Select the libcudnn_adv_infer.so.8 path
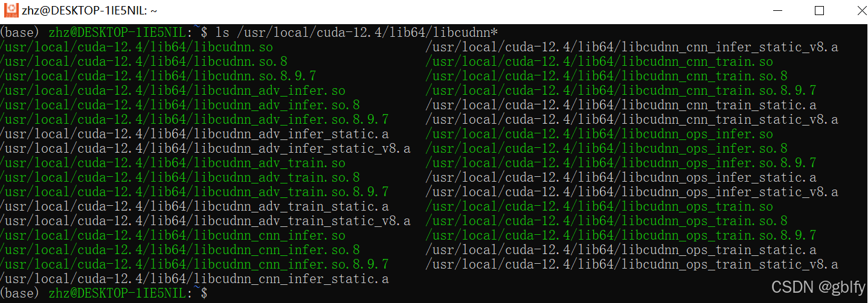This screenshot has width=868, height=303. click(x=180, y=105)
